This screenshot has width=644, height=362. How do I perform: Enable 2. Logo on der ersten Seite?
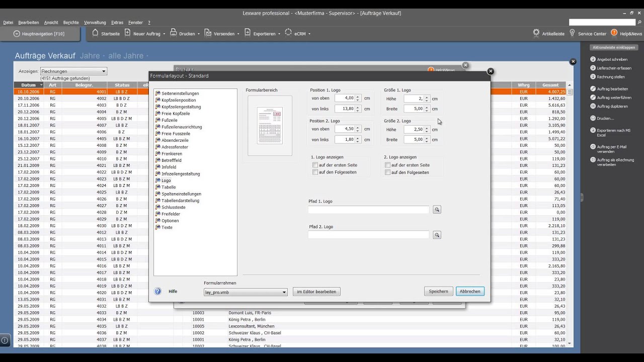coord(387,165)
